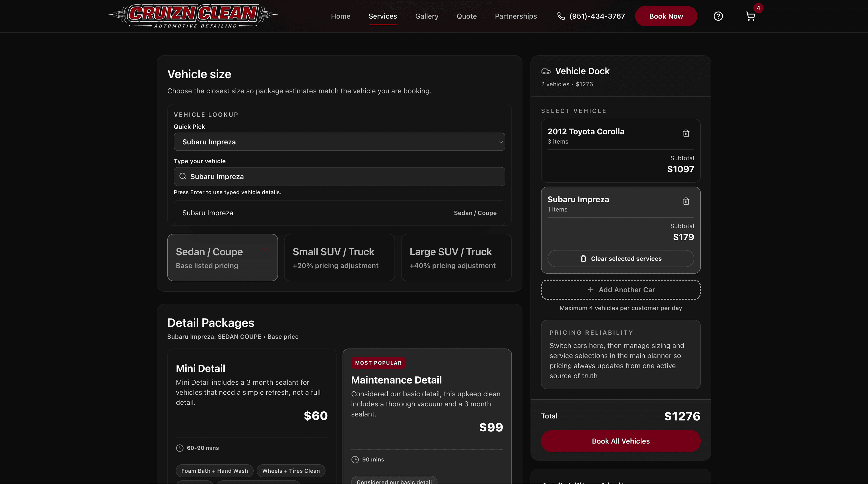Click the $99 Maintenance Detail price
This screenshot has height=484, width=868.
tap(491, 427)
